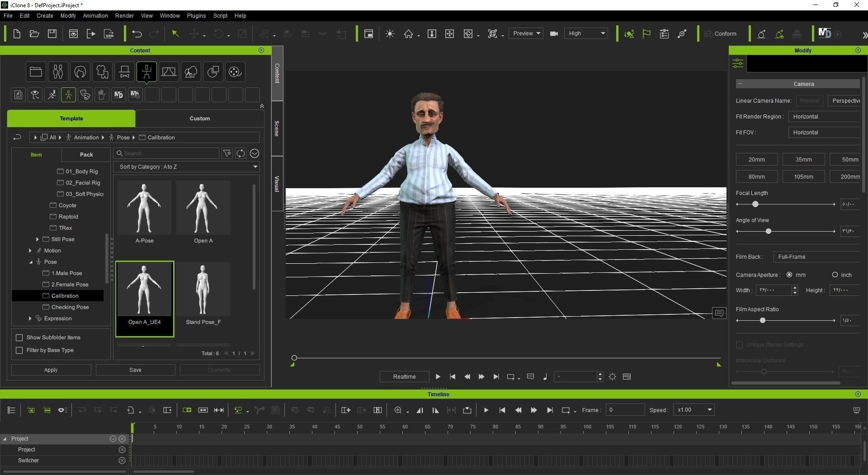868x475 pixels.
Task: Click the Undo arrow icon
Action: pos(137,34)
